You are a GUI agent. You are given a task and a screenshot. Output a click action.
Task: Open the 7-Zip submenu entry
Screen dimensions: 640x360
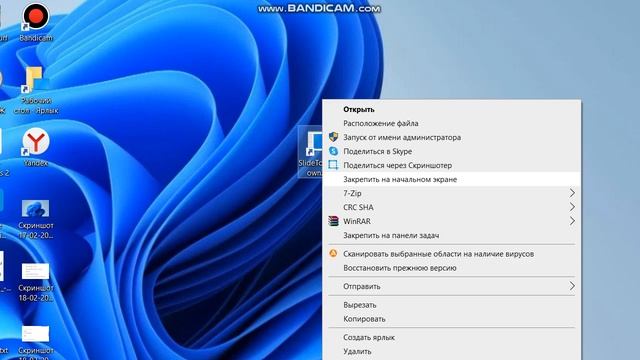[451, 193]
